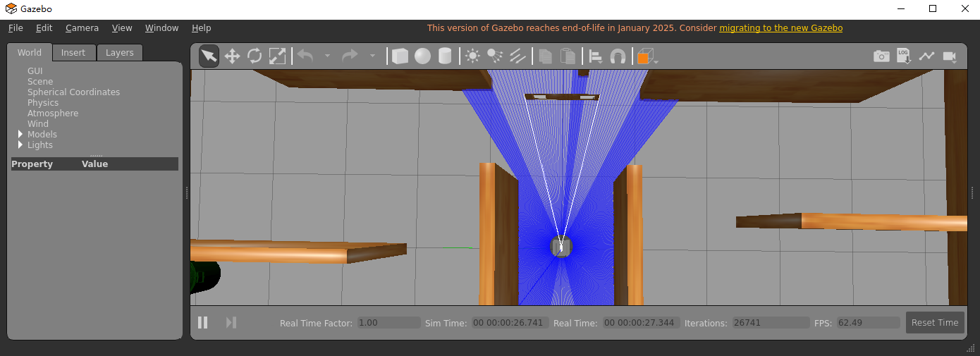Expand the Lights tree node
980x356 pixels.
[x=20, y=145]
